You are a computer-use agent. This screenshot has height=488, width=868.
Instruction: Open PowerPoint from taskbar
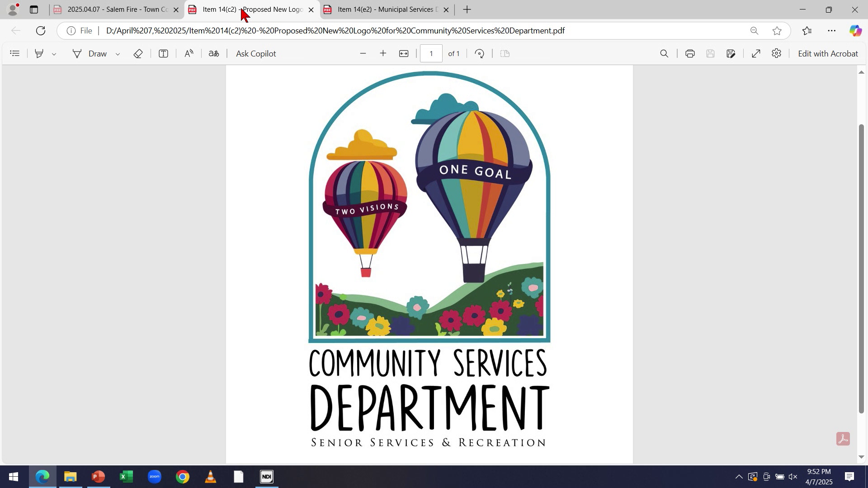(x=98, y=477)
